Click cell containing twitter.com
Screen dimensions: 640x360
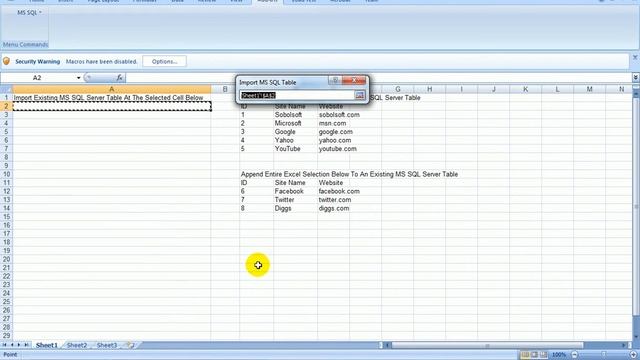pyautogui.click(x=333, y=200)
